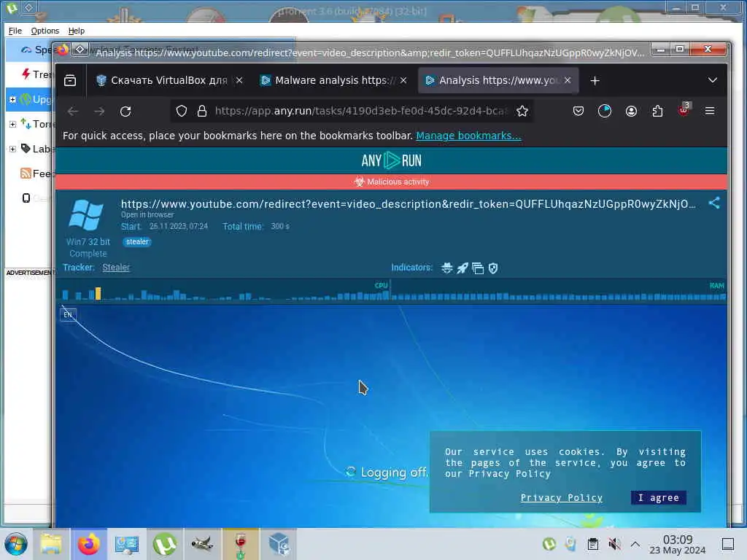Click the Malicious activity banner
747x560 pixels.
(x=391, y=182)
